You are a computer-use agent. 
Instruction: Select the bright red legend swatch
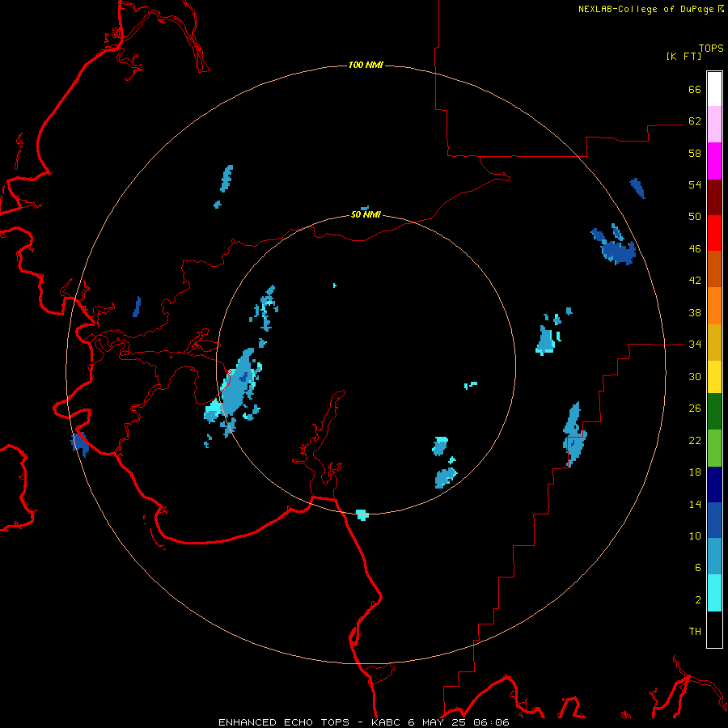[714, 233]
